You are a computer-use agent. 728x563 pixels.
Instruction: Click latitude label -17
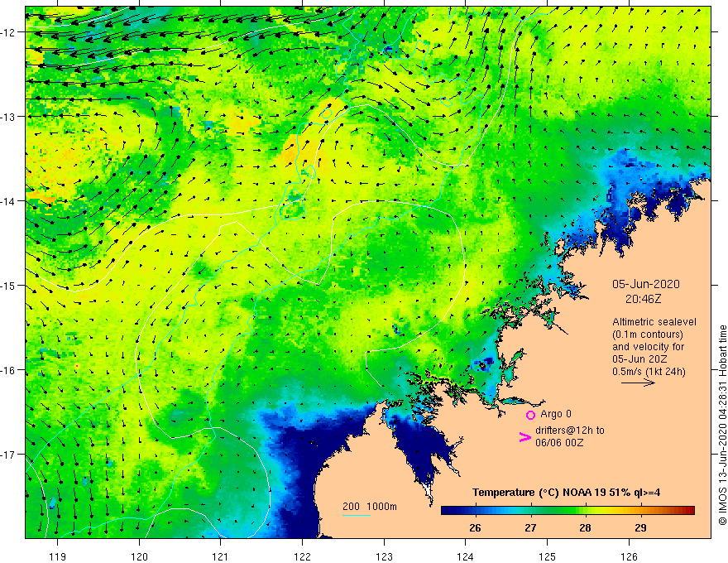point(9,455)
